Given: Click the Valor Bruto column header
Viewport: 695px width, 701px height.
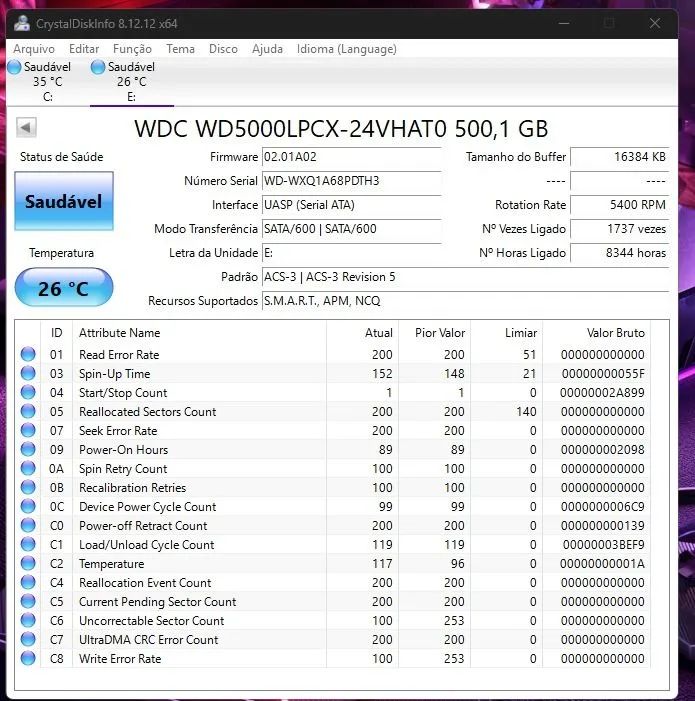Looking at the screenshot, I should point(597,333).
